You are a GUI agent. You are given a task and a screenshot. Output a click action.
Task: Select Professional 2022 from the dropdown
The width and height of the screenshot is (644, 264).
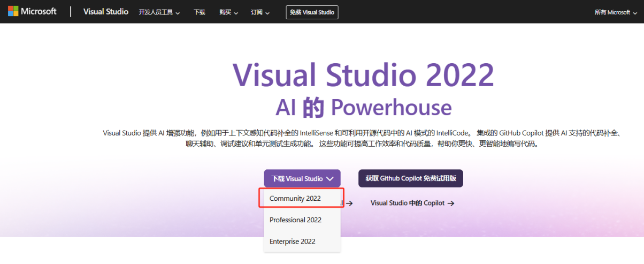[302, 220]
